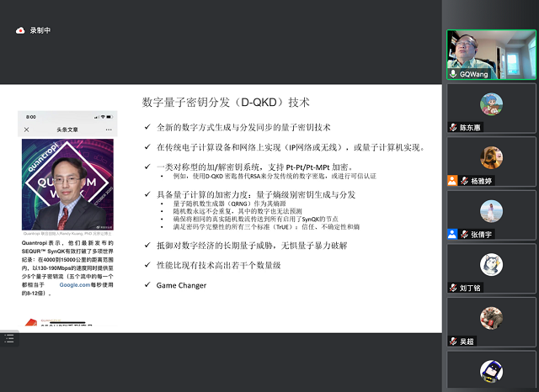Select the 张倩宇 participant avatar
This screenshot has height=392, width=539.
(x=491, y=210)
